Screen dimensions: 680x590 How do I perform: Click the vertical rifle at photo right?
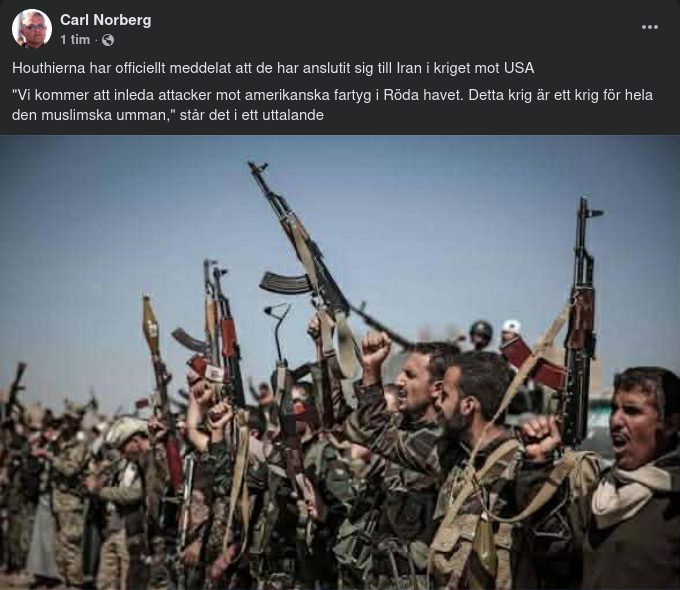point(581,321)
